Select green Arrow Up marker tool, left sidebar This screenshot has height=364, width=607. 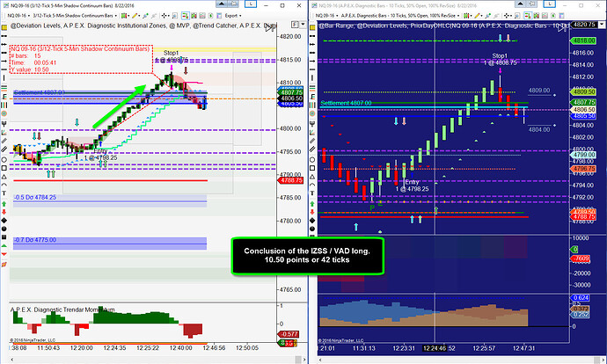coord(4,203)
